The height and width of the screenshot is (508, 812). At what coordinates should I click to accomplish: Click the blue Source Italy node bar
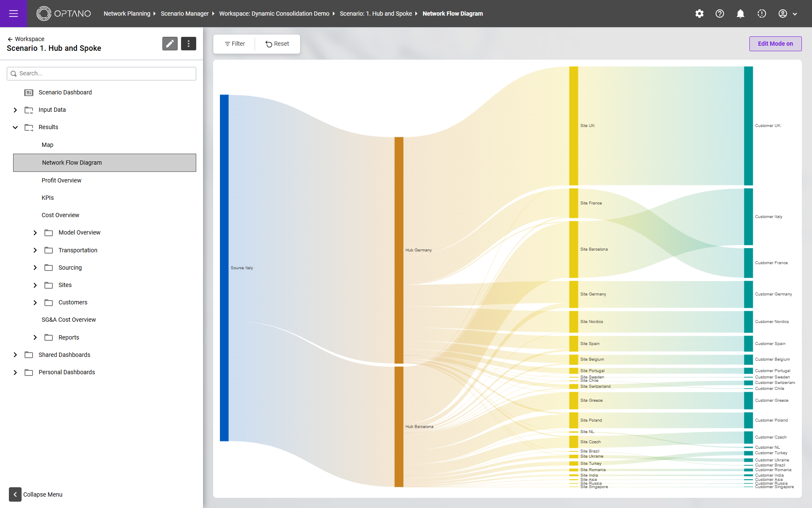click(x=224, y=268)
